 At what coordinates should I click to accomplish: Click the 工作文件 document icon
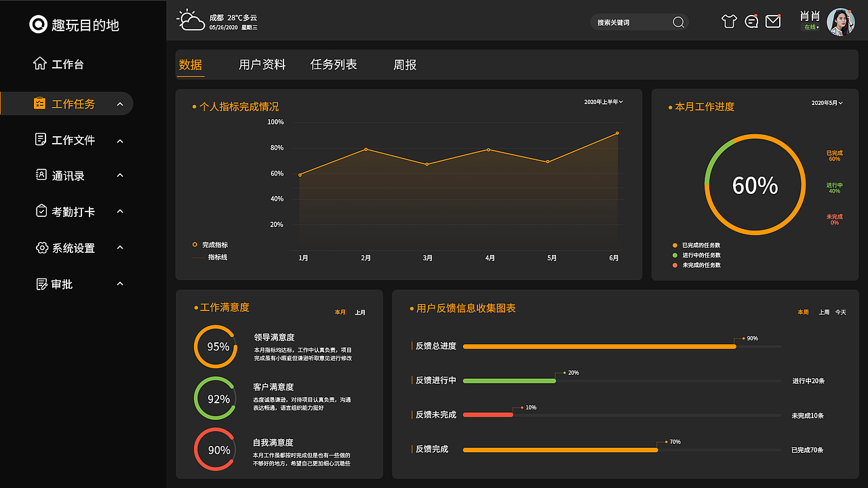40,140
